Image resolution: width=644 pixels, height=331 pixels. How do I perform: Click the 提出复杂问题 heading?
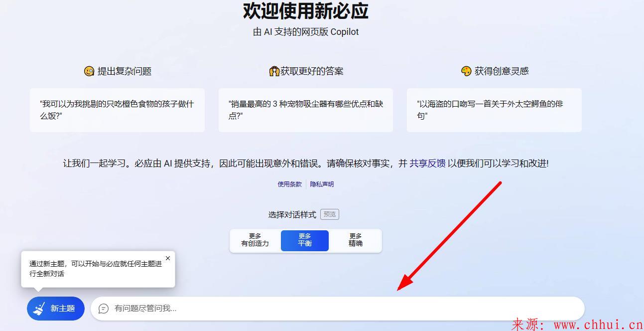click(124, 71)
